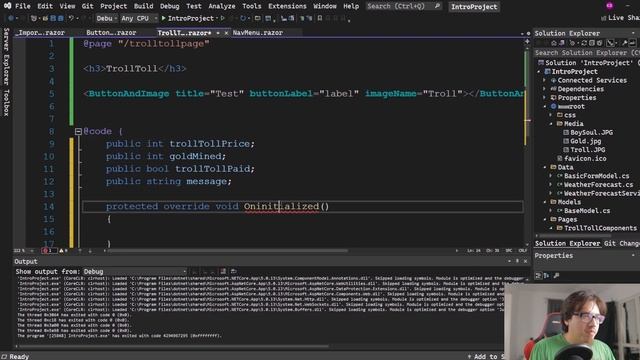Switch to the Git Changes tab
640x360 pixels.
pos(622,243)
